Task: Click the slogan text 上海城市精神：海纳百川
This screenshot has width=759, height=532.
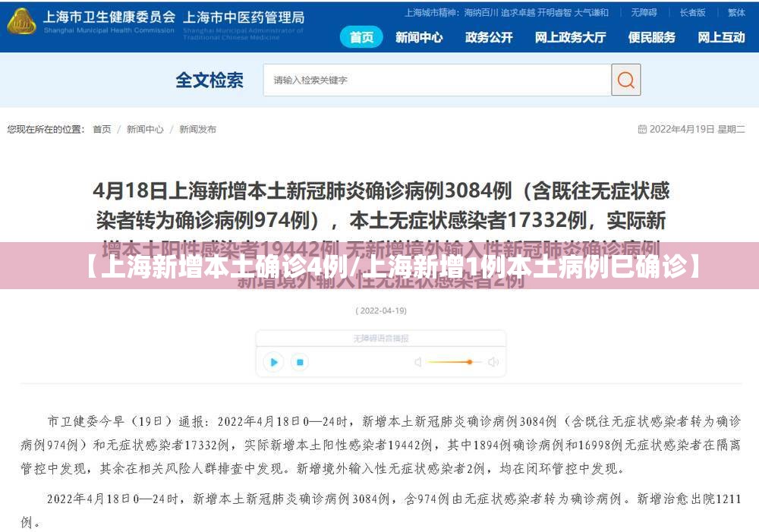Action: (506, 13)
